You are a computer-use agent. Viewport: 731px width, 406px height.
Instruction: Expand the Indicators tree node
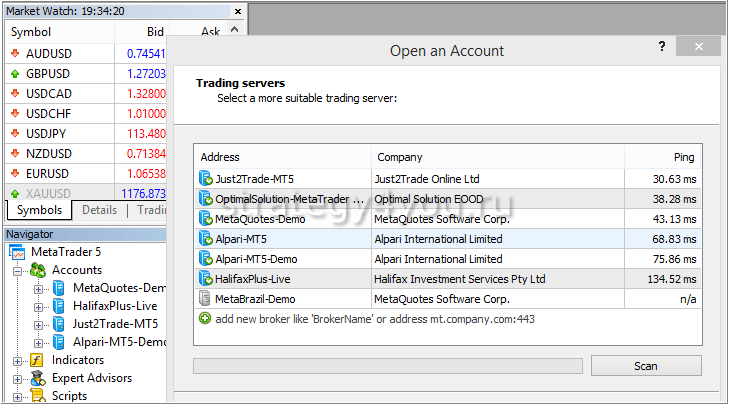(18, 360)
